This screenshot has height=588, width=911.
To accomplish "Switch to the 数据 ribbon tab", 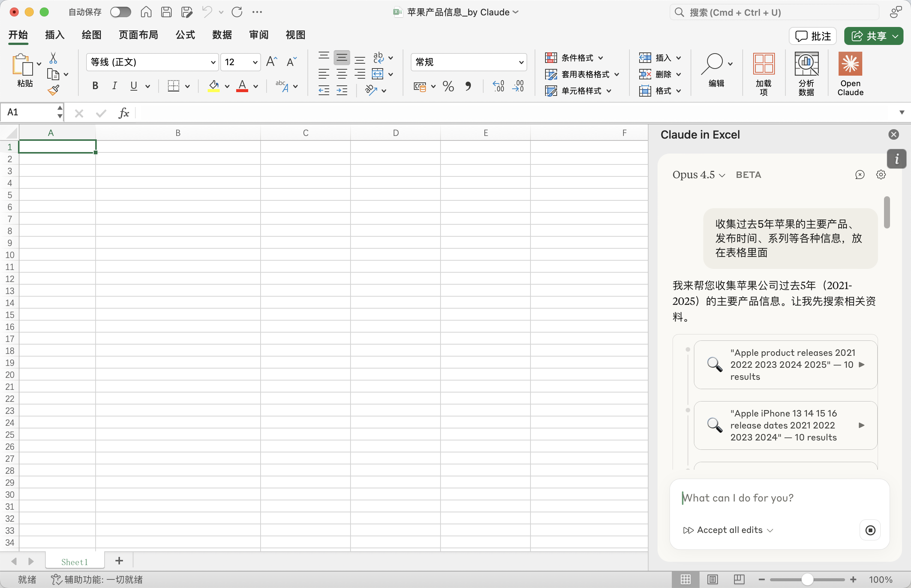I will [222, 35].
